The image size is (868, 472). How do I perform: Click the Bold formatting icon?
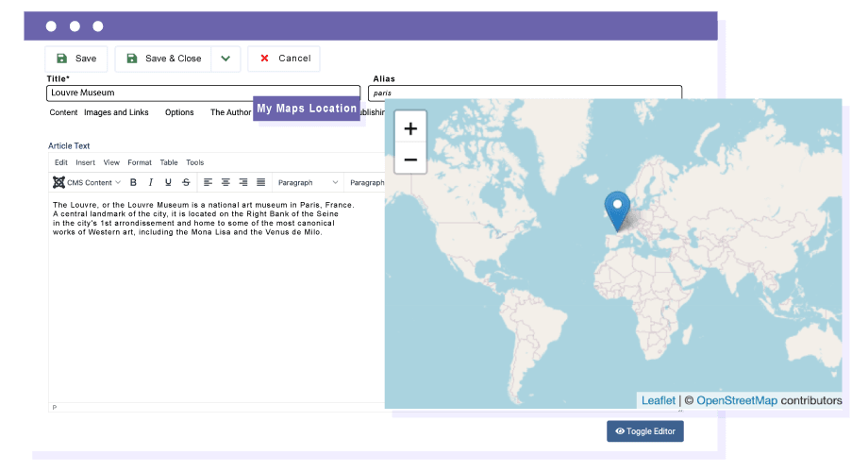coord(133,182)
